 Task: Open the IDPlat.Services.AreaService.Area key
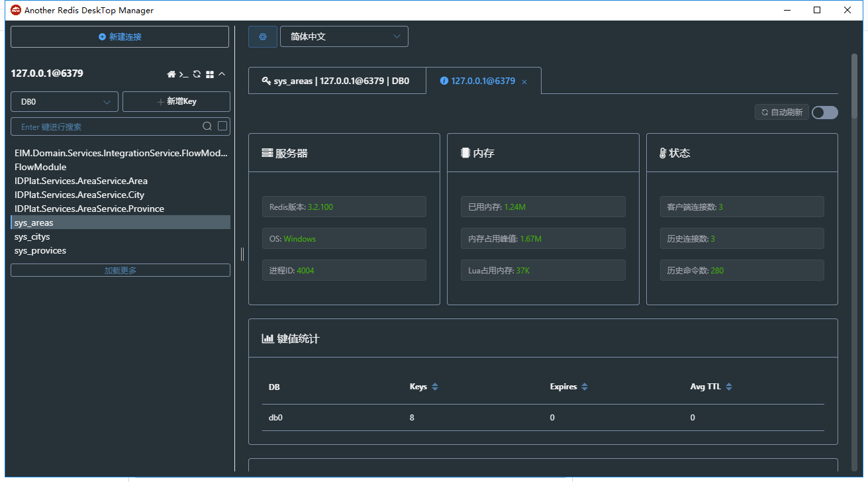point(121,181)
